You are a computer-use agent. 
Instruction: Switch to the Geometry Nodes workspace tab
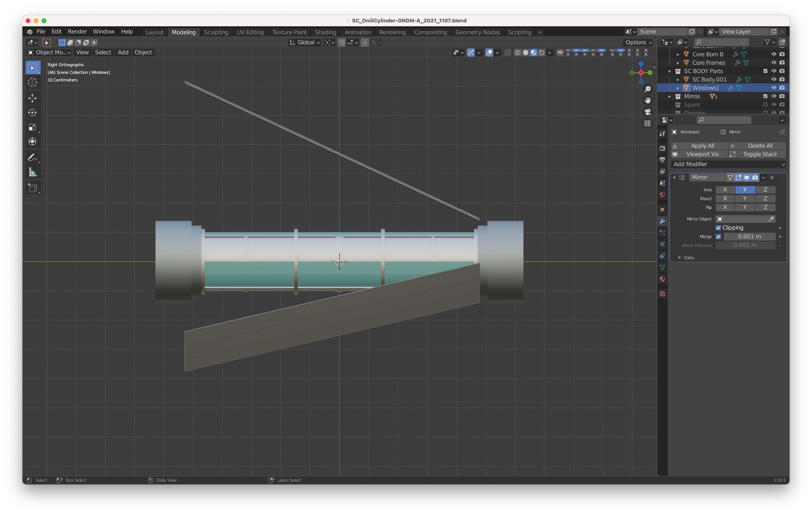click(478, 32)
